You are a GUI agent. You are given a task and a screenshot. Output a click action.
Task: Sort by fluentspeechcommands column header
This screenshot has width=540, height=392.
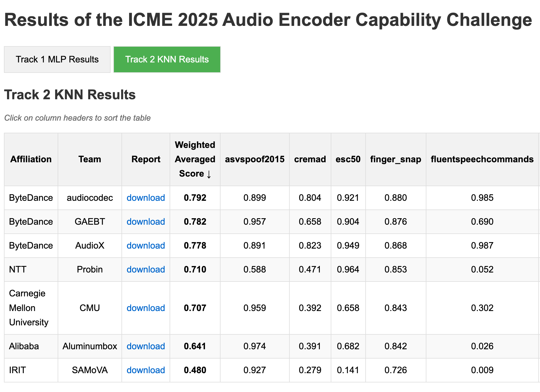coord(482,159)
